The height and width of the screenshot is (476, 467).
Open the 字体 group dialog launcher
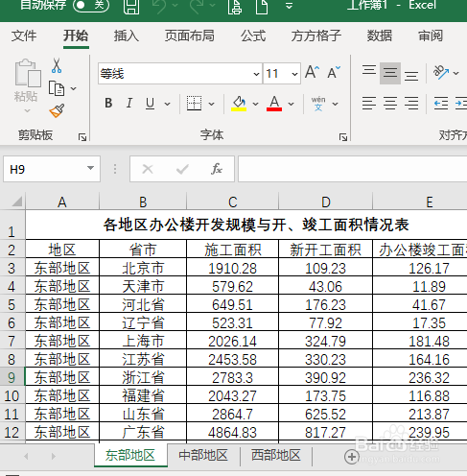tap(343, 137)
